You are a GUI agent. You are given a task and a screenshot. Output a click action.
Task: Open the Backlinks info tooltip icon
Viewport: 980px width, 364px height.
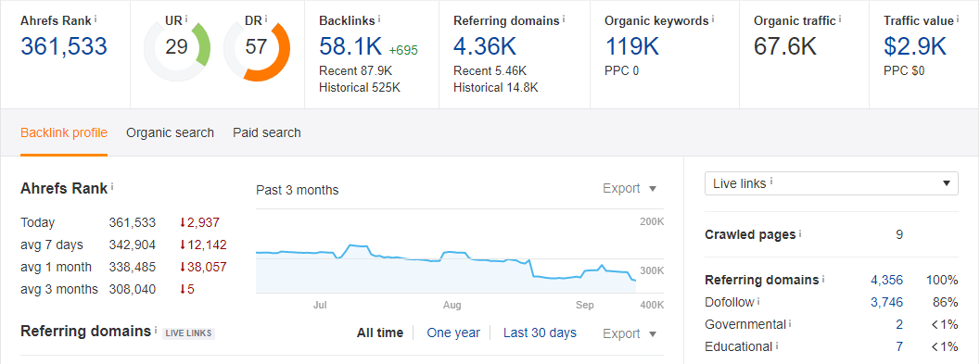point(380,19)
